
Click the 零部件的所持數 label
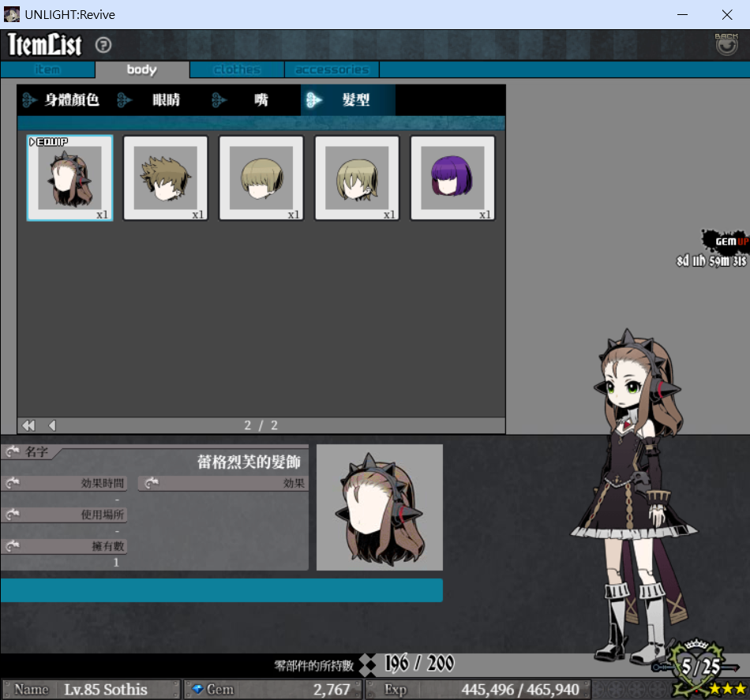313,665
